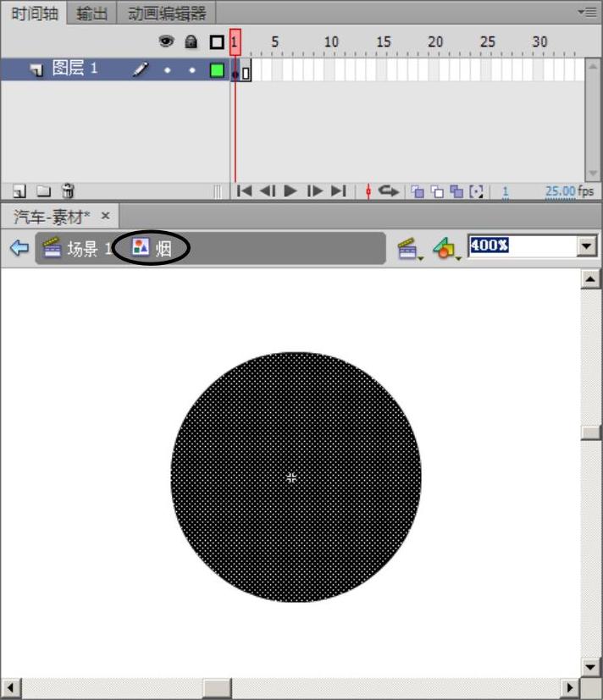Click the 图层 1 layer type icon
The height and width of the screenshot is (700, 603).
coord(36,69)
